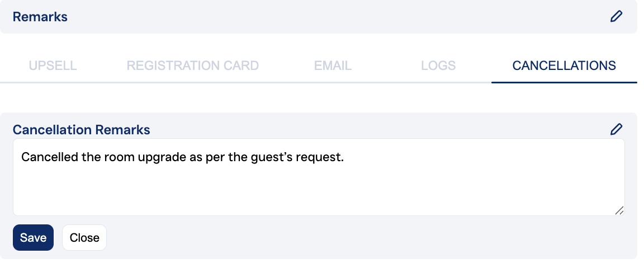Click the pencil icon beside Cancellation Remarks

coord(616,130)
